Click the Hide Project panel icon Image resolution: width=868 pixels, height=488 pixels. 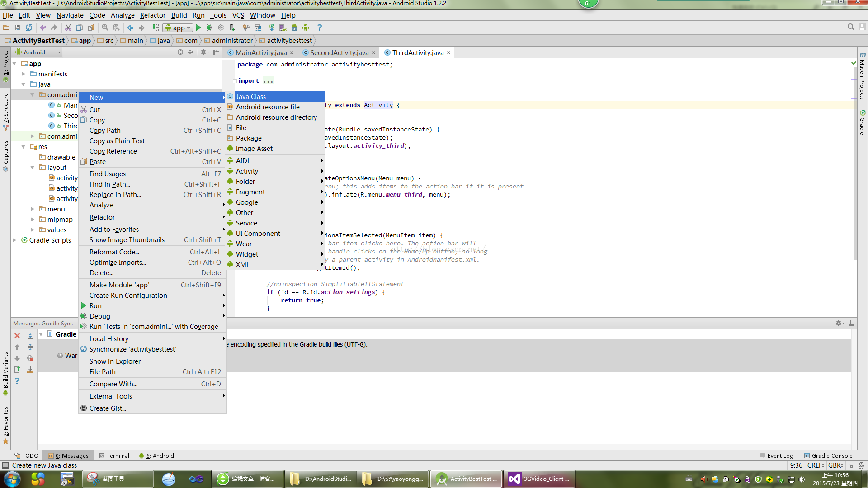pyautogui.click(x=216, y=52)
